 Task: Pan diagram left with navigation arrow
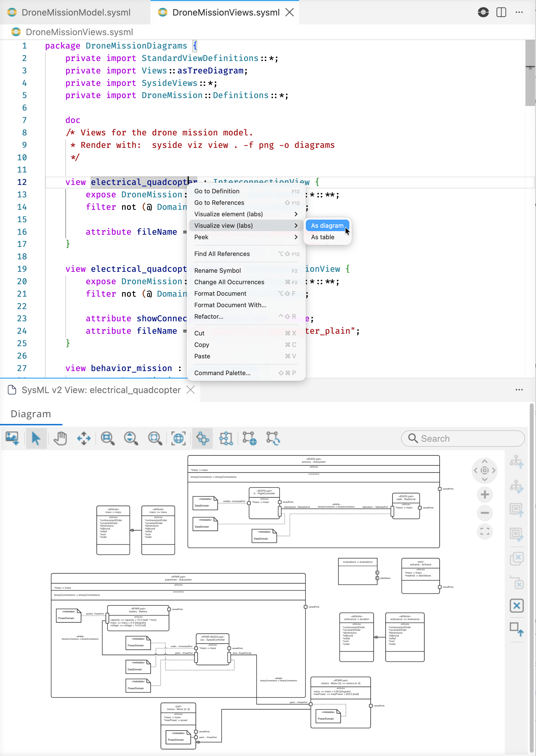[x=476, y=470]
